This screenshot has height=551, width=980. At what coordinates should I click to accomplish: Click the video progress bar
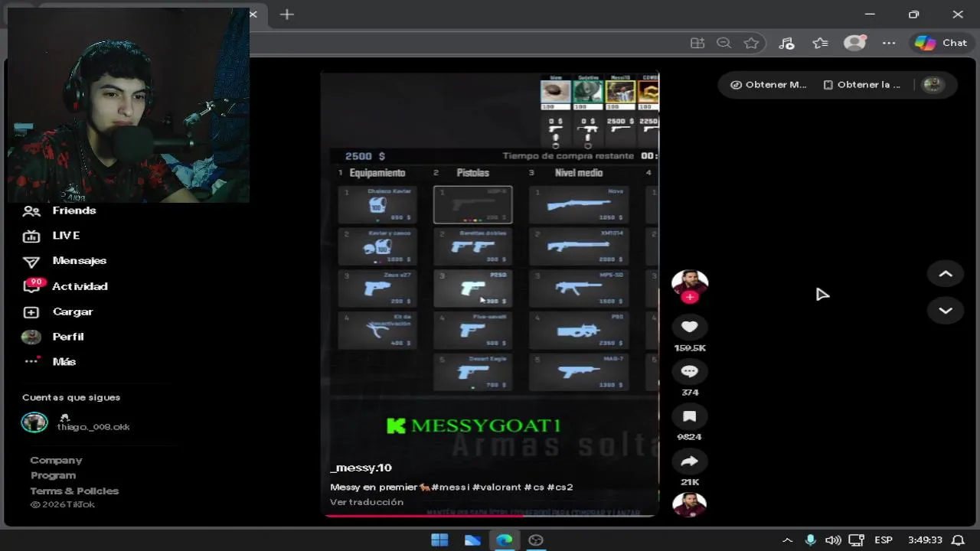(490, 515)
